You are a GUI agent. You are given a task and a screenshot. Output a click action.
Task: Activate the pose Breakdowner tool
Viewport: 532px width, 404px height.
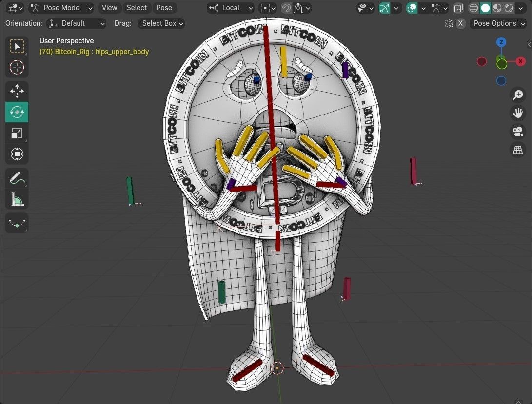click(17, 223)
